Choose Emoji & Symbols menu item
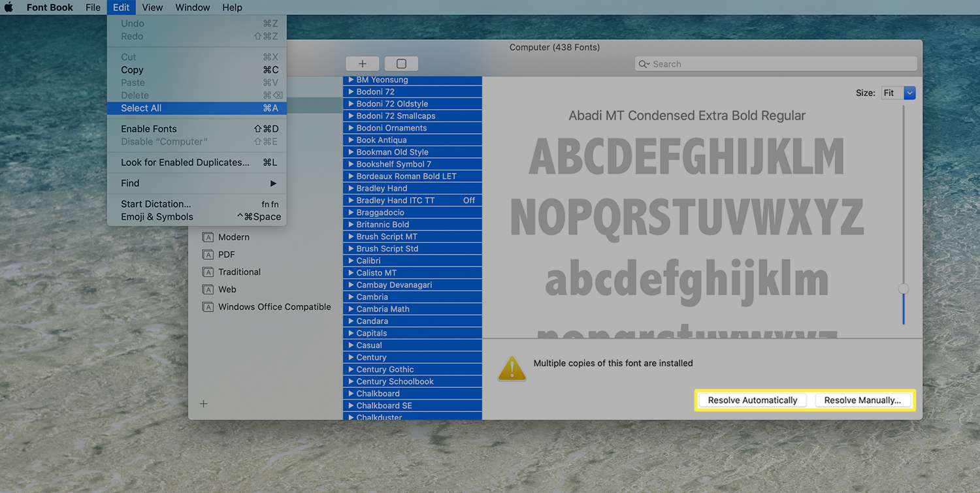This screenshot has height=493, width=980. click(197, 217)
